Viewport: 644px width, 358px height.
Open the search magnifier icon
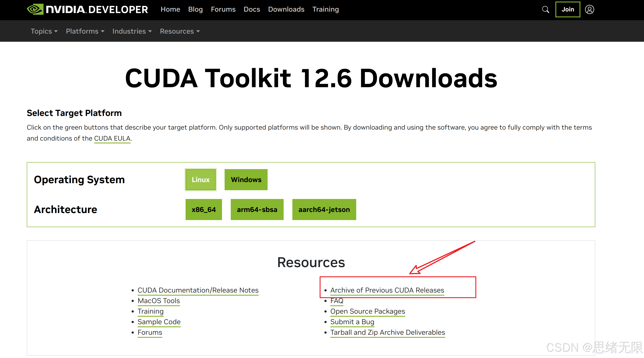click(x=546, y=9)
